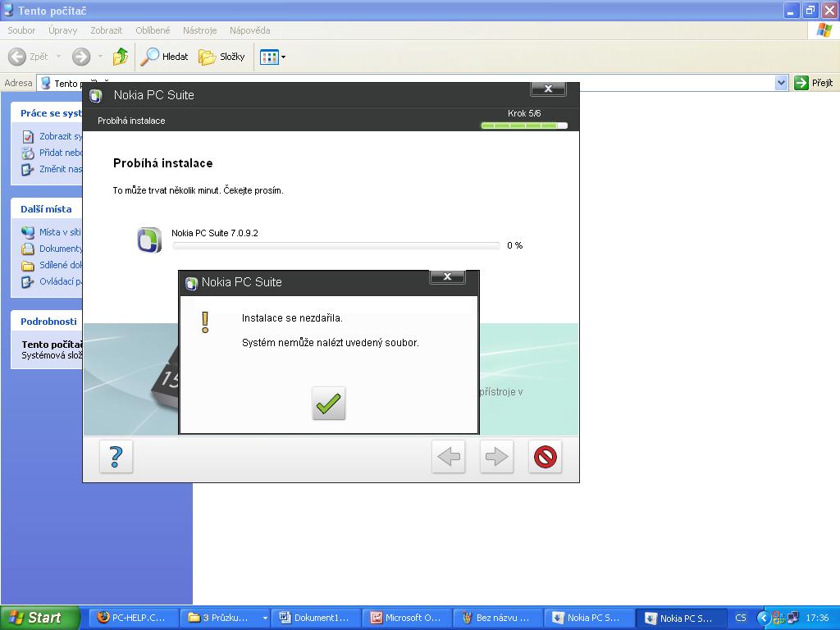Click the Start button
Viewport: 840px width, 630px height.
pyautogui.click(x=40, y=618)
